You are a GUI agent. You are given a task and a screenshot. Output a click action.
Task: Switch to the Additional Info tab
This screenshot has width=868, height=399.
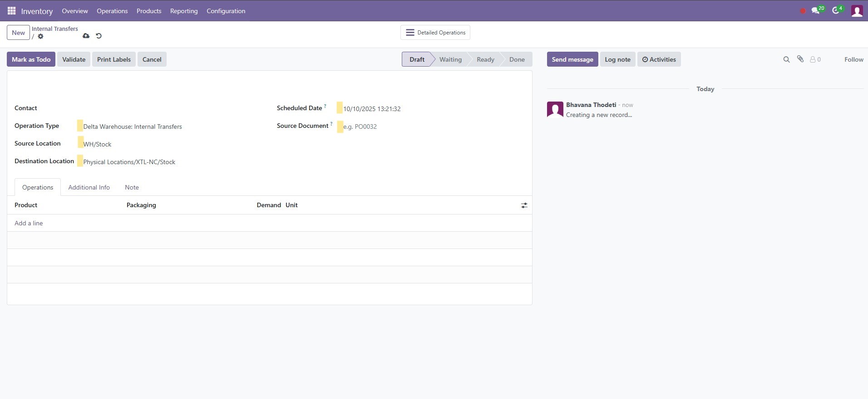point(89,187)
